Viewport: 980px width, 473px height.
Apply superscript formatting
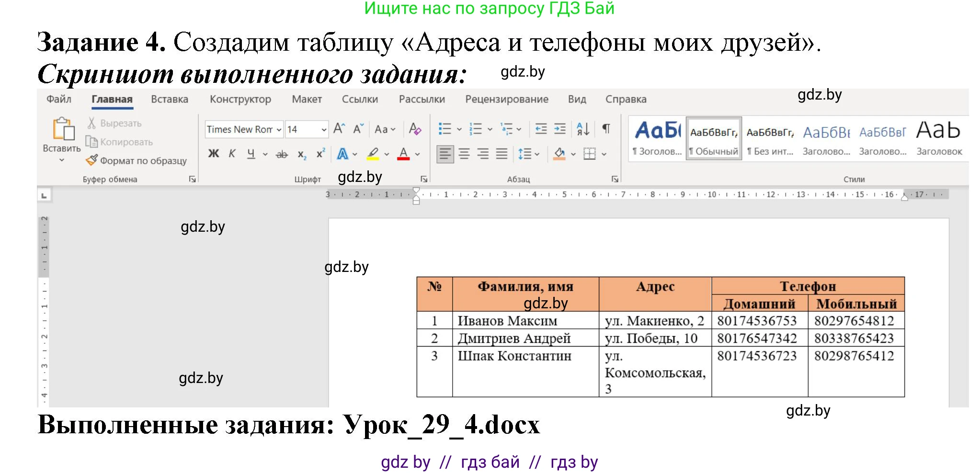tap(320, 154)
